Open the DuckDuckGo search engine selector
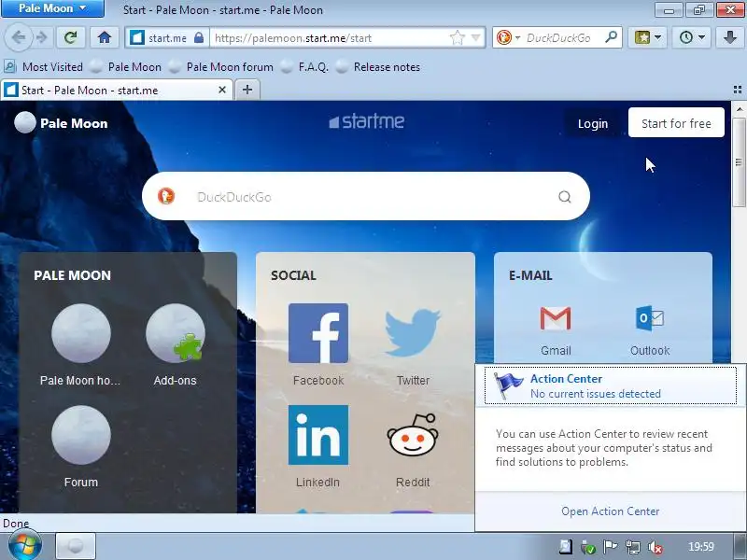 [x=508, y=37]
